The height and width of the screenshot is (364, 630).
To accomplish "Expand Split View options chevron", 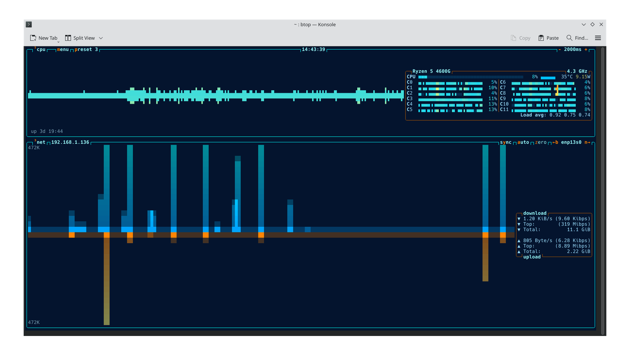I will click(x=101, y=38).
